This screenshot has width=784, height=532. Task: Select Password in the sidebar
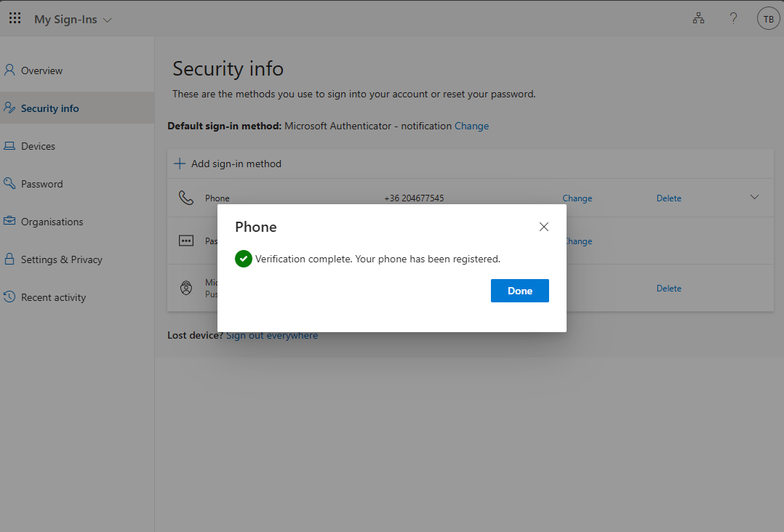[x=41, y=184]
